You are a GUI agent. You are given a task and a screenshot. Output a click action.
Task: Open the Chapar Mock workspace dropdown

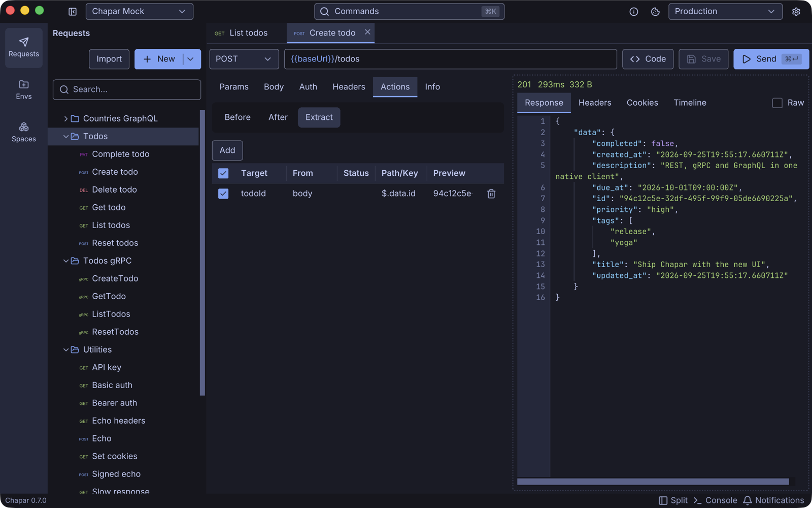click(140, 12)
